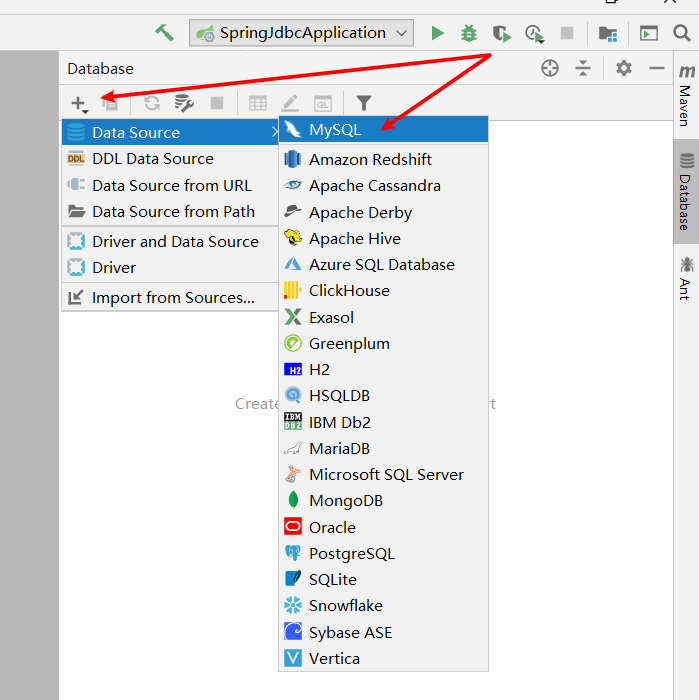The width and height of the screenshot is (699, 700).
Task: Hide the Database panel with the minus icon
Action: pos(657,68)
